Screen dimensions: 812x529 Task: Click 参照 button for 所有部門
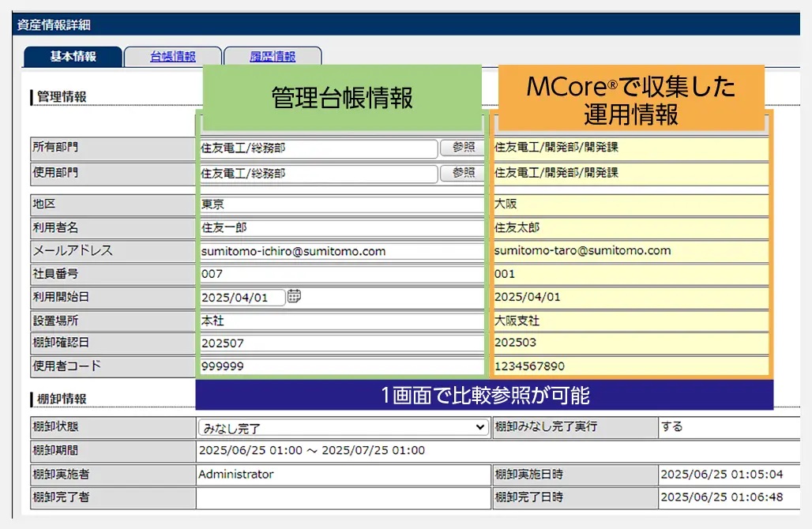[x=463, y=148]
